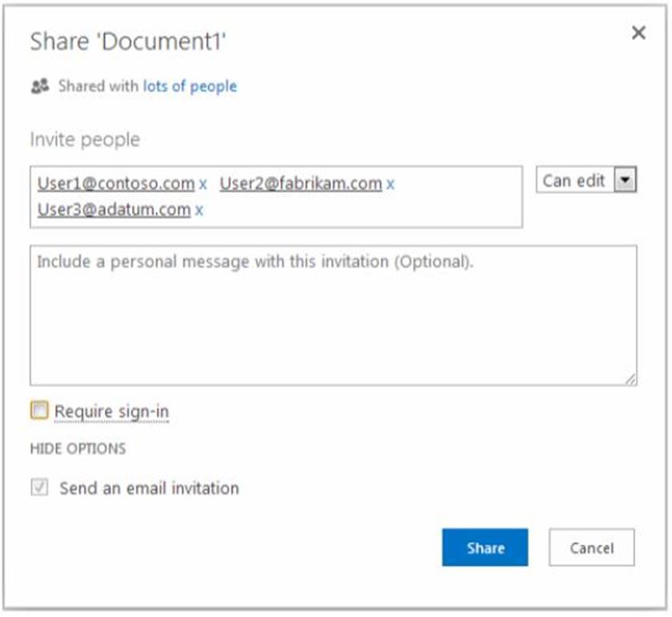Click the Cancel button
Image resolution: width=672 pixels, height=617 pixels.
click(591, 548)
